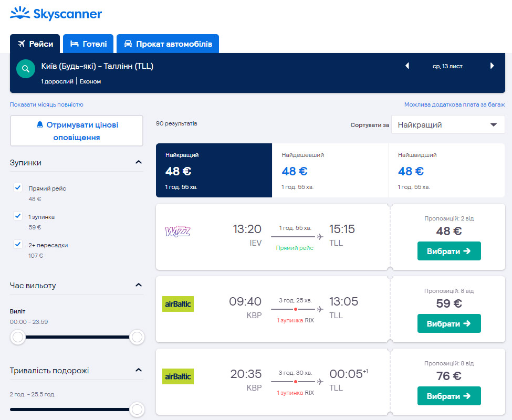The image size is (512, 420).
Task: Click departure time right slider handle
Action: 137,337
